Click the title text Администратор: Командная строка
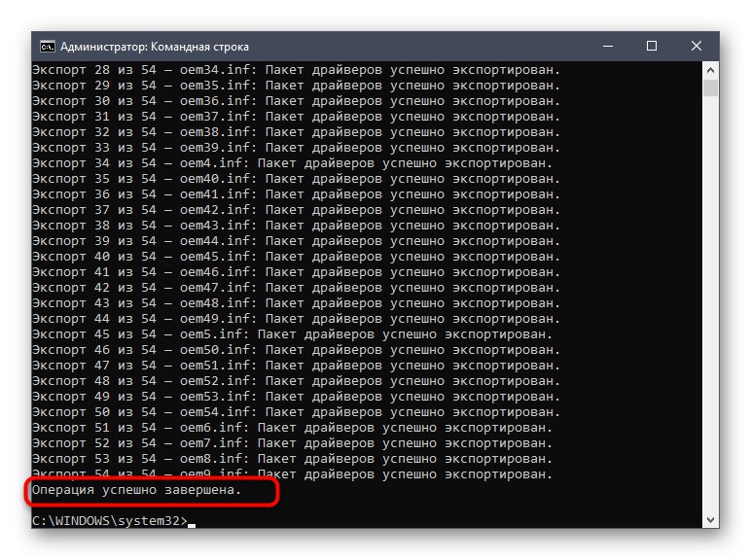 point(155,47)
